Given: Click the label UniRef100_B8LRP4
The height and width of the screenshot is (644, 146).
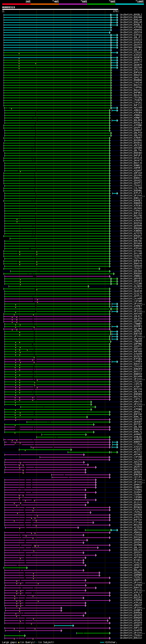Looking at the screenshot, I should click(131, 120).
